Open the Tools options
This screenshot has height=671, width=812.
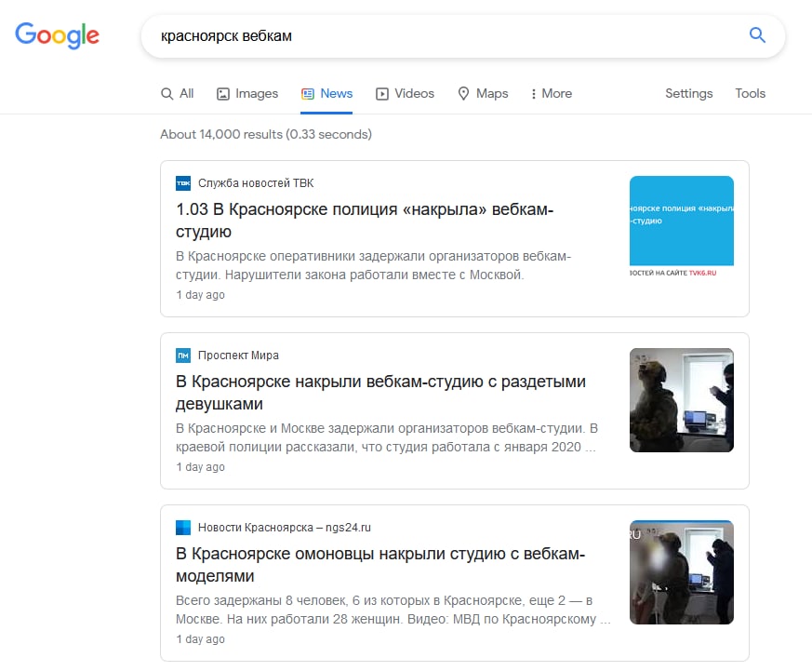pyautogui.click(x=750, y=93)
